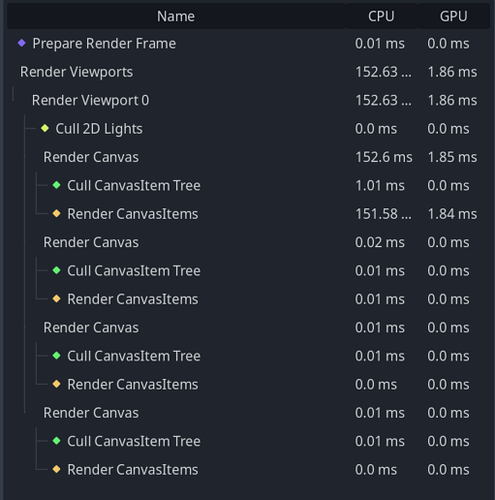Select the GPU column header
This screenshot has height=500, width=495.
[453, 16]
